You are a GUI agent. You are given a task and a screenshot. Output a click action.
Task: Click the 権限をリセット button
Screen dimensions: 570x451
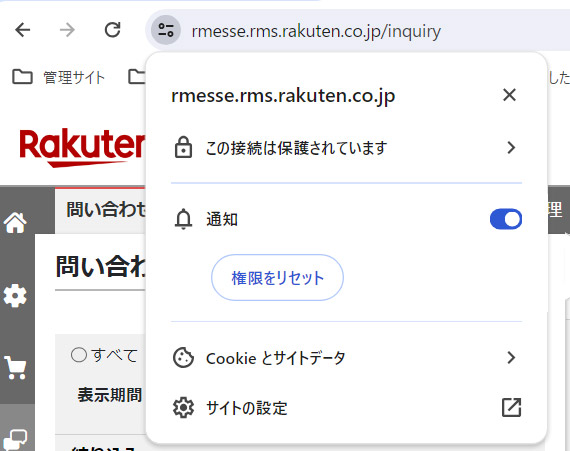(277, 278)
